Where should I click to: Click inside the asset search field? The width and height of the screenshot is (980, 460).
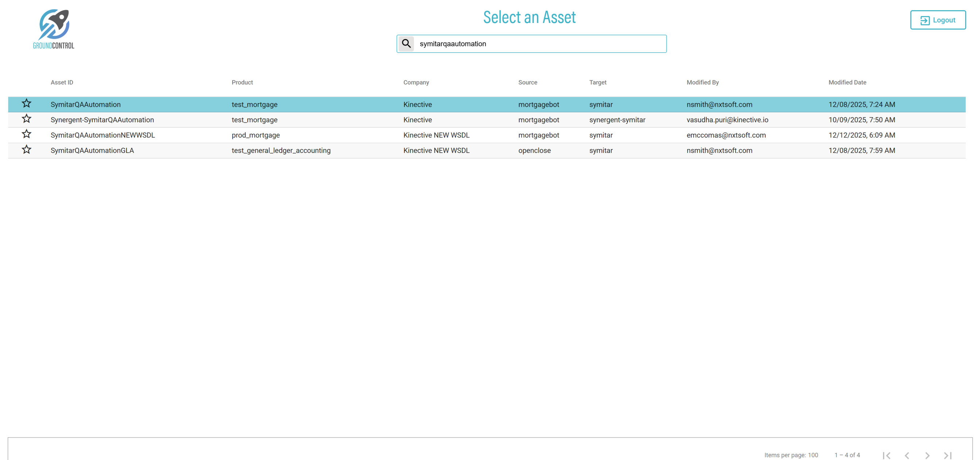click(540, 44)
